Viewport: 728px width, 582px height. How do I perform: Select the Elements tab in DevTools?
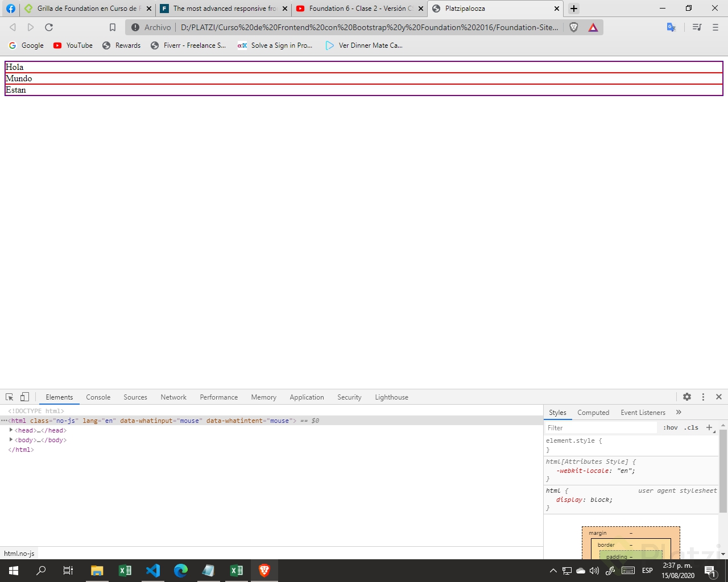coord(59,397)
